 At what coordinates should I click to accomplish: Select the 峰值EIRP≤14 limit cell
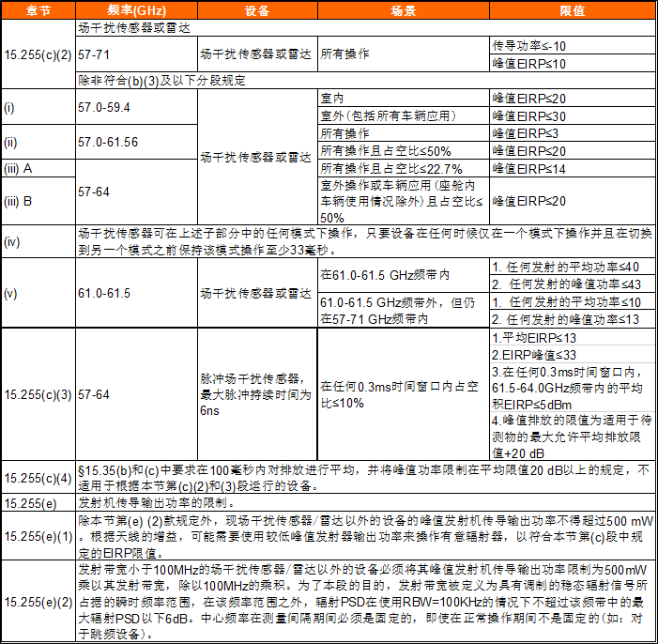pos(572,169)
